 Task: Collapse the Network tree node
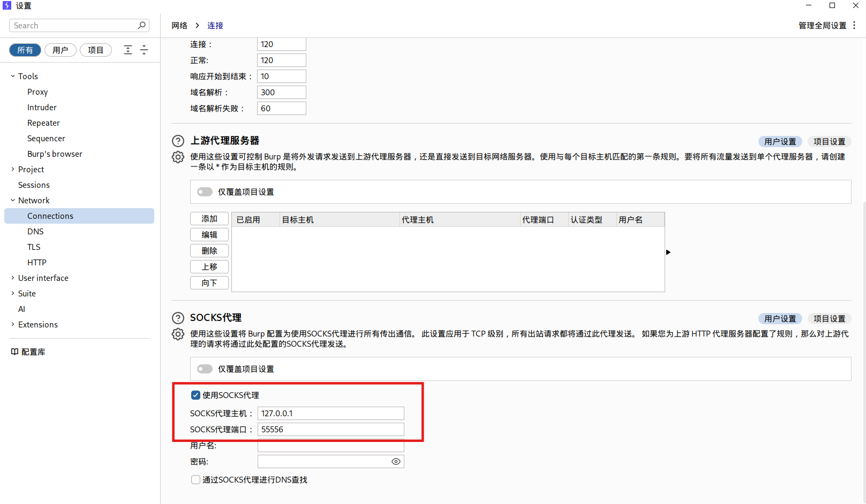pos(13,200)
